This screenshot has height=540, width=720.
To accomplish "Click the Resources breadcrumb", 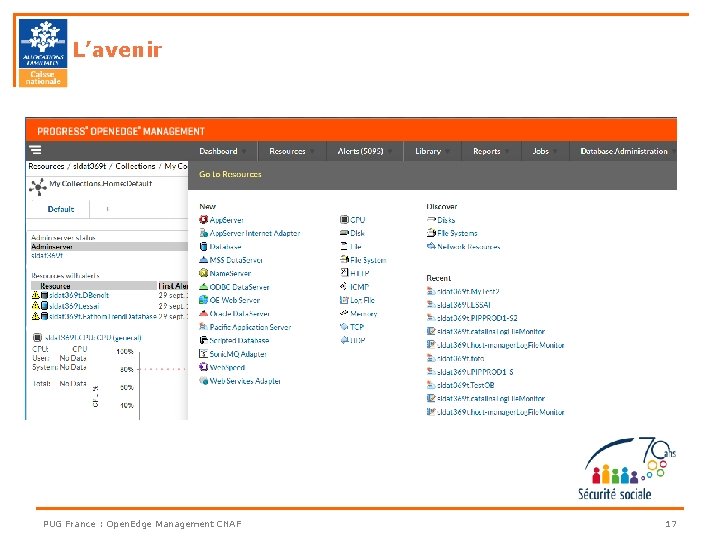I will (x=46, y=166).
